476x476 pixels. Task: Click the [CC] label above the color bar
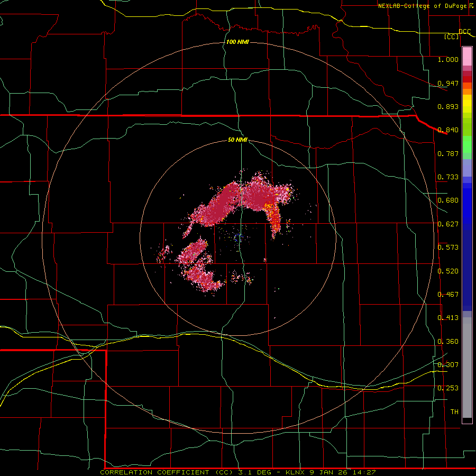(452, 36)
